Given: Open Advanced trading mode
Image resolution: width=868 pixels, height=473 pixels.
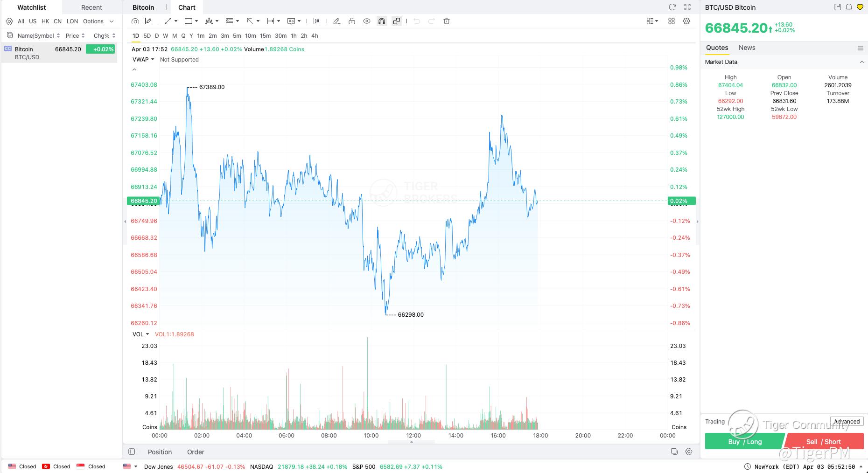Looking at the screenshot, I should pos(847,421).
